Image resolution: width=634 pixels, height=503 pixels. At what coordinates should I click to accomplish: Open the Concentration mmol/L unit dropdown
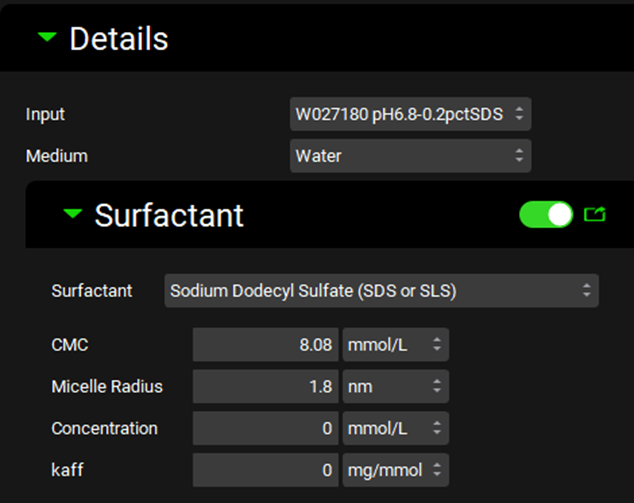point(395,428)
